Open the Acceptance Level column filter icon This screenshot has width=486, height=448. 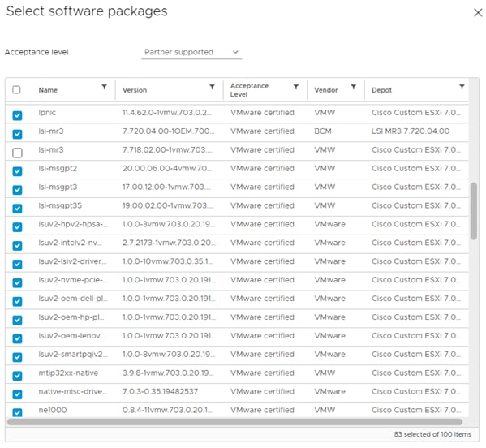pyautogui.click(x=296, y=87)
